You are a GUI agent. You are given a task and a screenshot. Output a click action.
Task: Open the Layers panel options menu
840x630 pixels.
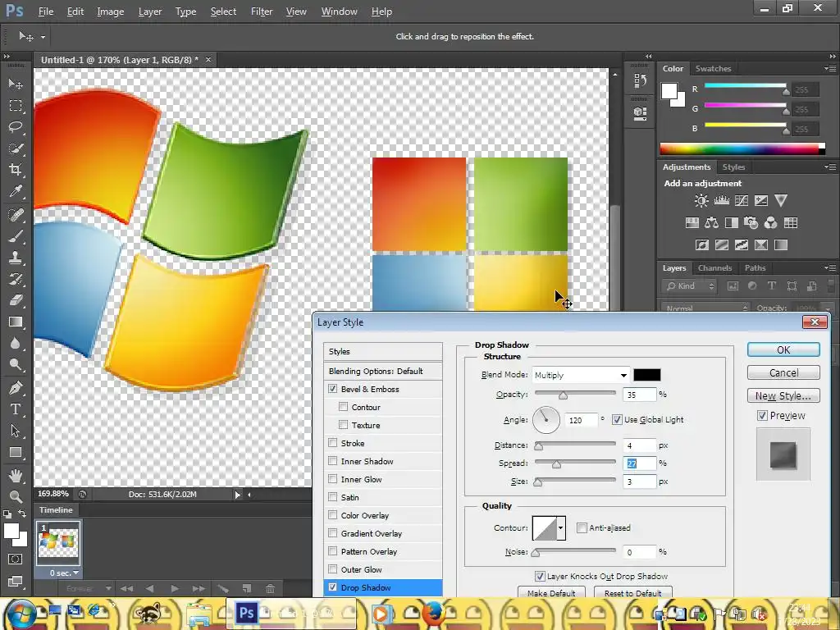click(830, 268)
